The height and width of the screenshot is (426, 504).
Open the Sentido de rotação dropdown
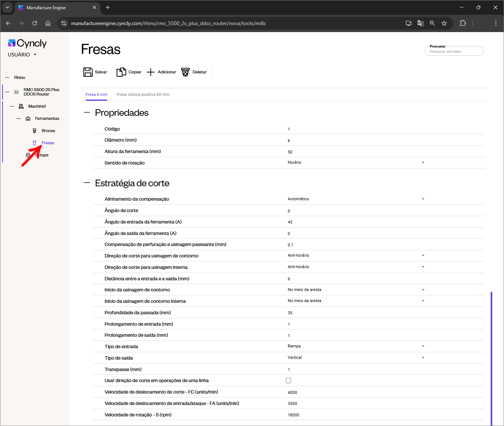click(423, 163)
